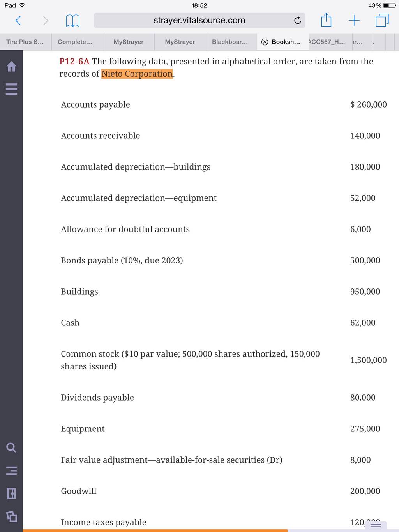Image resolution: width=399 pixels, height=532 pixels.
Task: Add a new tab with the plus icon
Action: pyautogui.click(x=354, y=20)
